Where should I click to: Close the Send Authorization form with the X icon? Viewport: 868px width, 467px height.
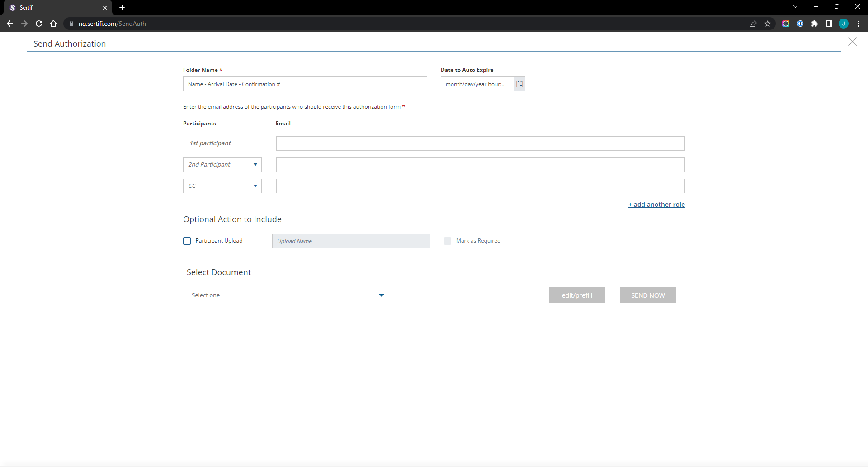852,42
